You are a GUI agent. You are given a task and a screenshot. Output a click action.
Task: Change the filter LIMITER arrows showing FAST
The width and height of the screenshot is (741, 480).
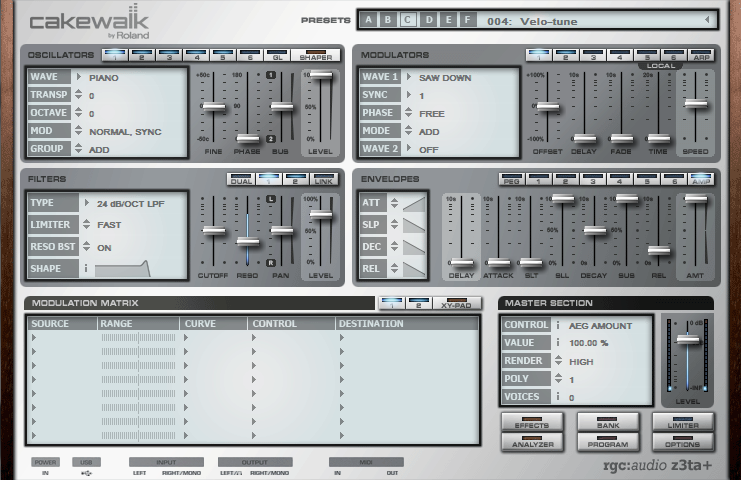point(86,224)
